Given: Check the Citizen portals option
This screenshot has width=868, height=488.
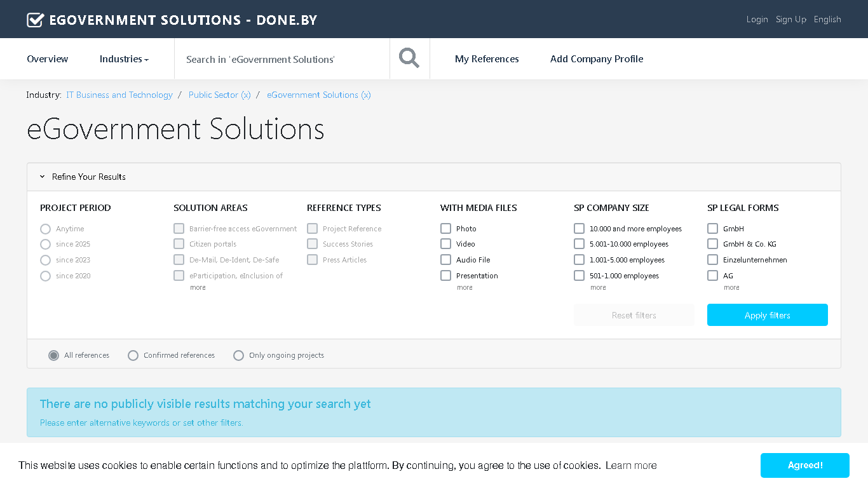Looking at the screenshot, I should (179, 244).
